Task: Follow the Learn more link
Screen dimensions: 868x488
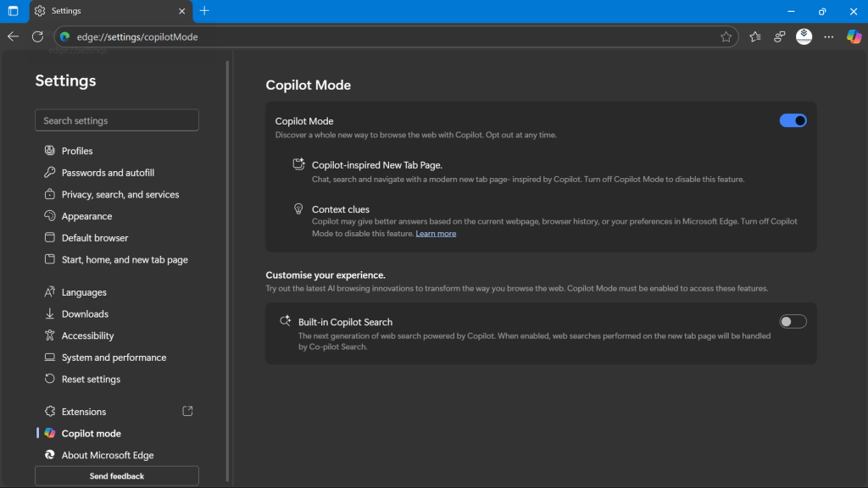Action: (436, 234)
